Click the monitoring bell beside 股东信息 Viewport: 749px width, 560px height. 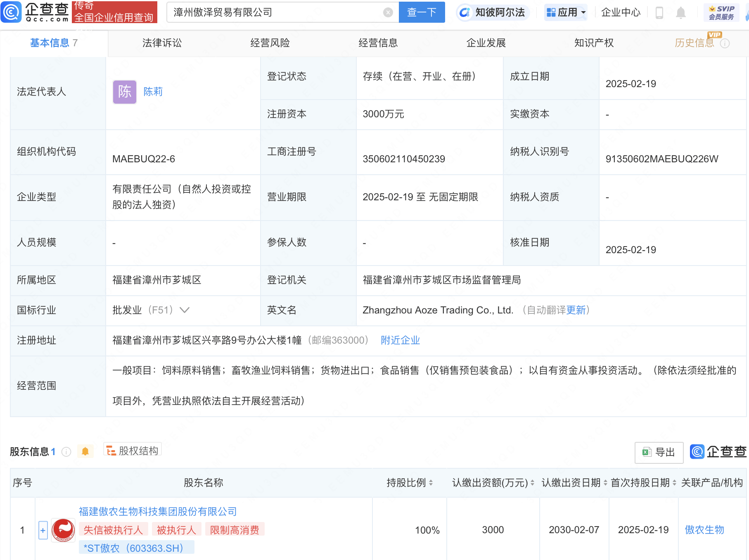click(x=85, y=451)
